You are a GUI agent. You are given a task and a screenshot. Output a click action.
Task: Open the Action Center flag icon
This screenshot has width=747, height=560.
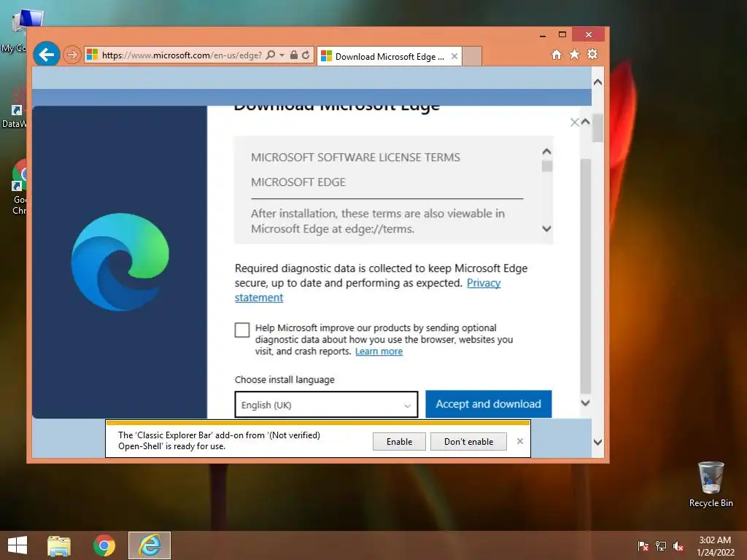643,546
